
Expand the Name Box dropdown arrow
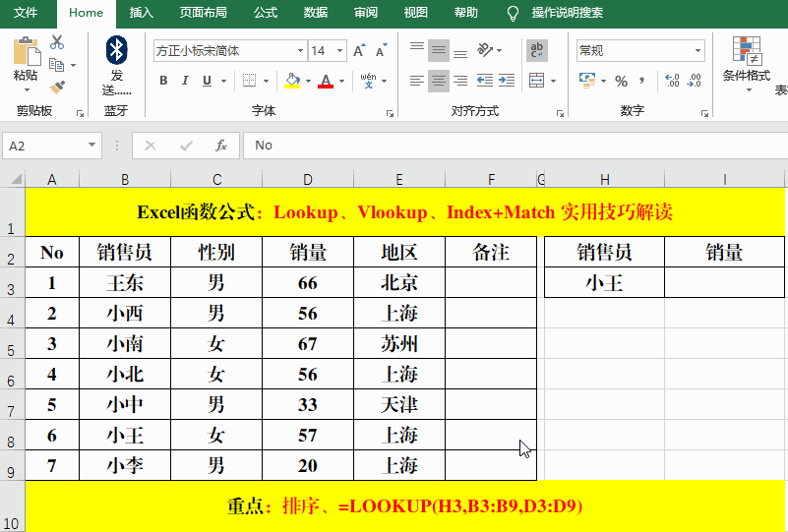point(91,146)
